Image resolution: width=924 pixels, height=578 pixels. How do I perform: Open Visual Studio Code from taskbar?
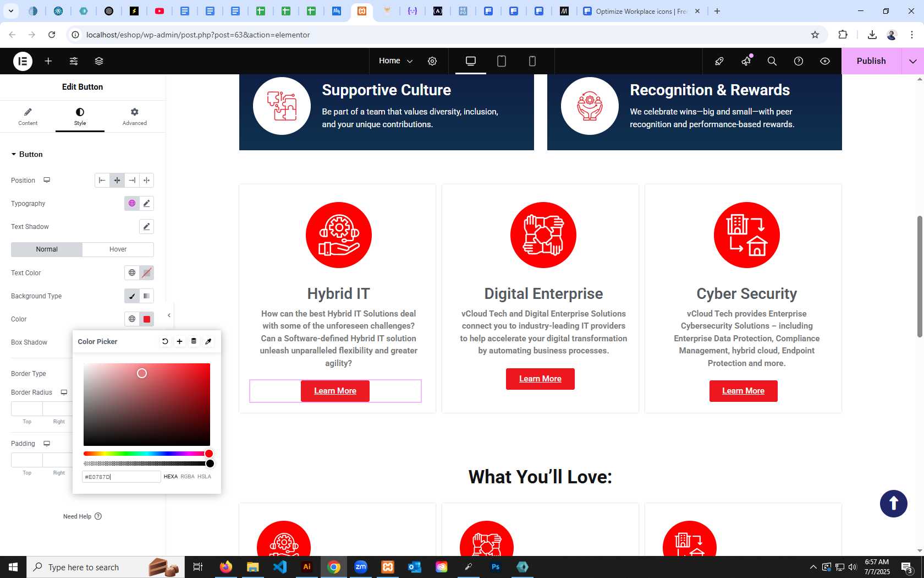tap(279, 567)
